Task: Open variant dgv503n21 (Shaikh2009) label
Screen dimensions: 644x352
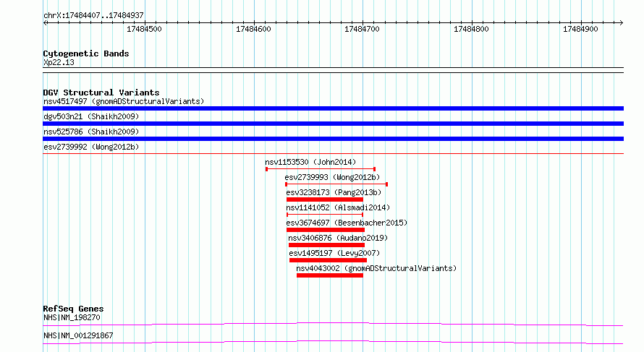Action: [91, 116]
